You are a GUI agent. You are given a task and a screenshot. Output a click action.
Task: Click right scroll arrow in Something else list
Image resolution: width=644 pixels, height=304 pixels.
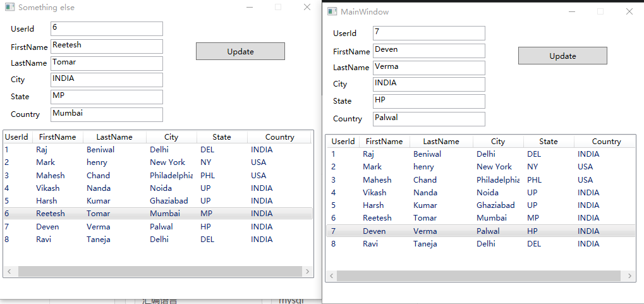[x=307, y=271]
